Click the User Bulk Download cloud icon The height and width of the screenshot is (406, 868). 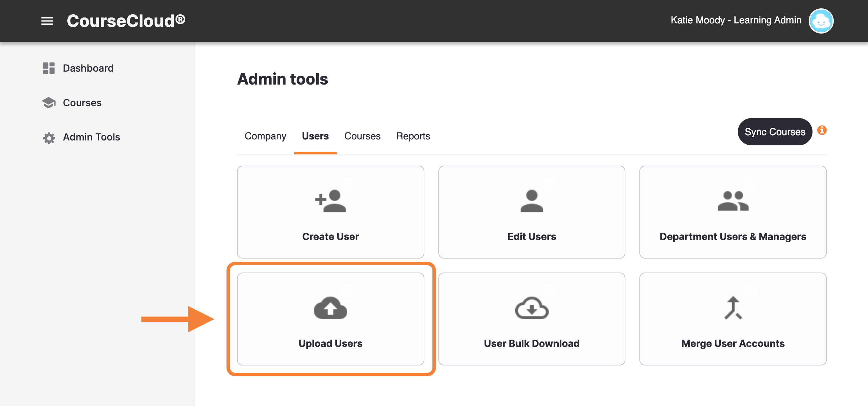click(531, 307)
